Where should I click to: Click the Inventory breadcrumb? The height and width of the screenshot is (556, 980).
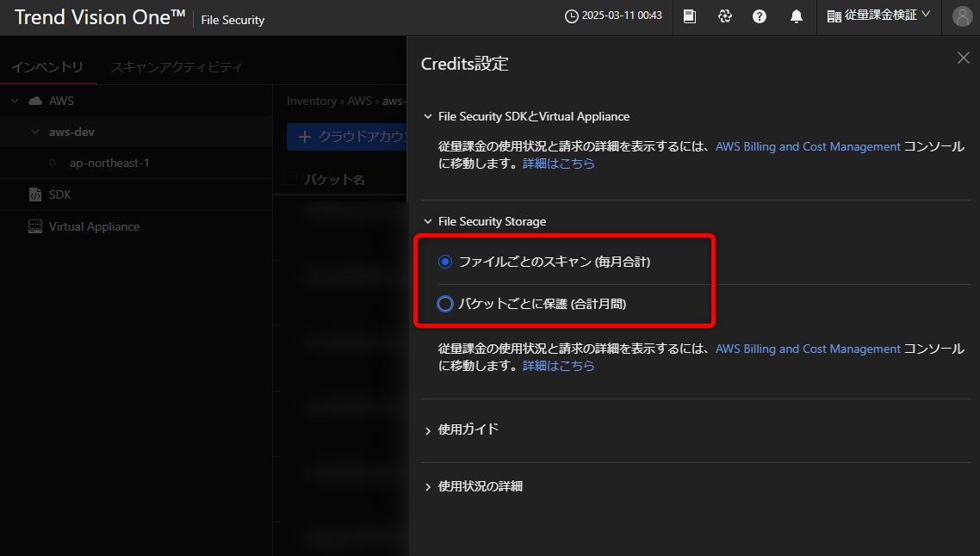click(x=312, y=102)
